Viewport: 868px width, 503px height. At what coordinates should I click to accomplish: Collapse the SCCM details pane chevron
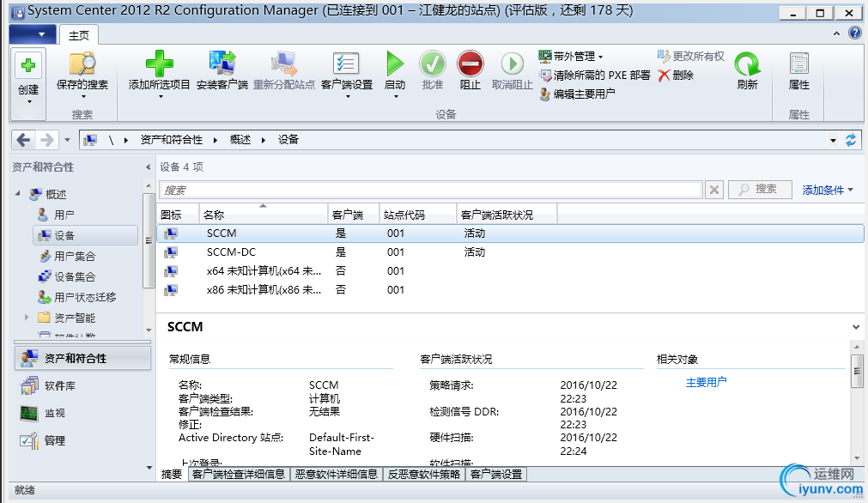click(856, 327)
